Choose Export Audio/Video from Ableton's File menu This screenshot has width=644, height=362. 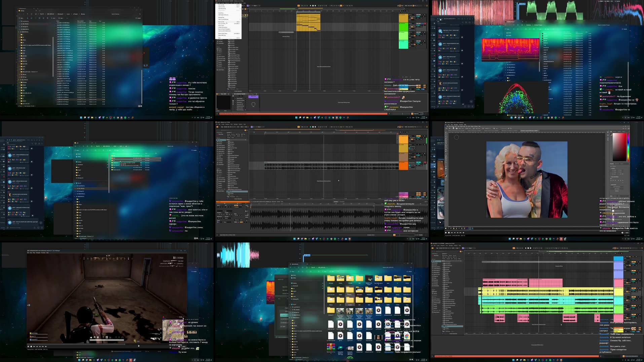tap(228, 34)
